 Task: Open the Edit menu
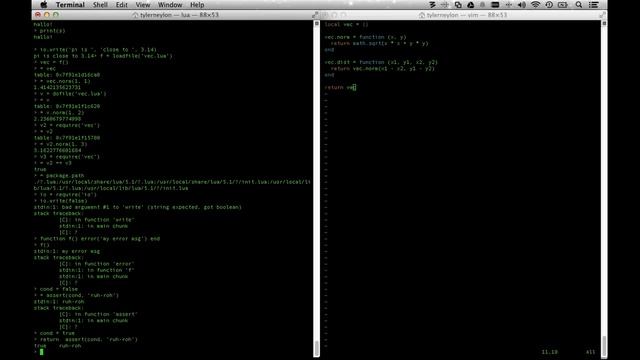(122, 5)
